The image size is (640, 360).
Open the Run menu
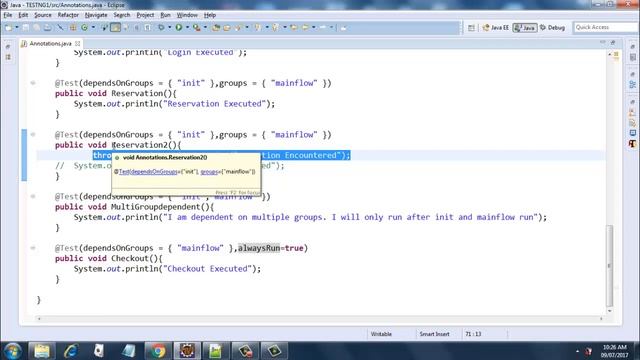[x=165, y=15]
